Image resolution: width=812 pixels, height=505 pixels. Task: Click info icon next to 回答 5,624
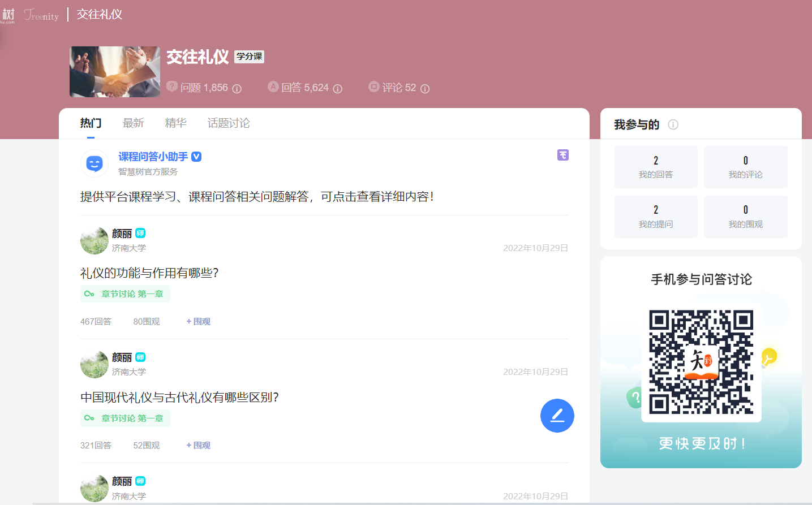(x=338, y=89)
